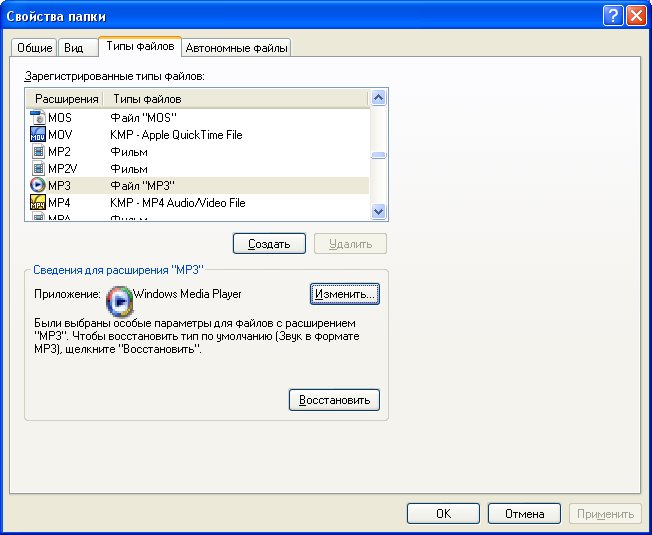Sort by the Типы файлов column header
Image resolution: width=652 pixels, height=535 pixels.
[x=147, y=99]
